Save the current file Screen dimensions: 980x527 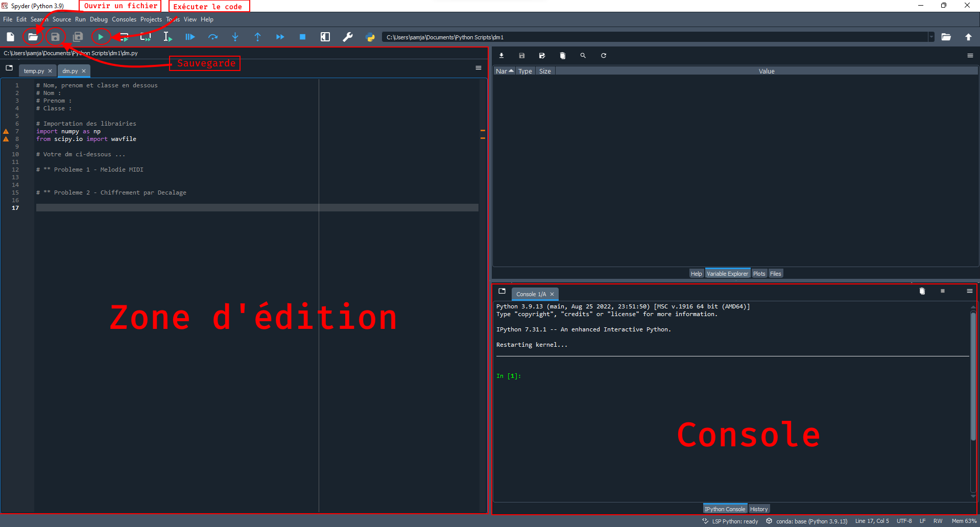55,37
